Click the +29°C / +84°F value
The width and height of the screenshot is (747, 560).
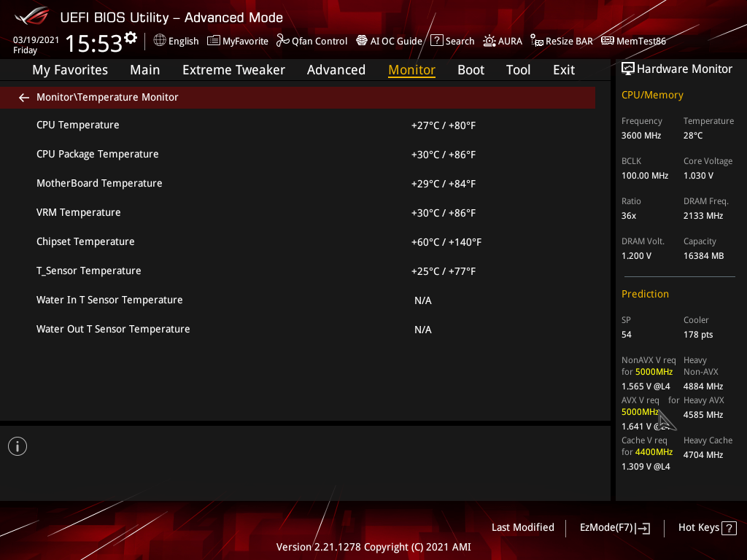pyautogui.click(x=444, y=184)
